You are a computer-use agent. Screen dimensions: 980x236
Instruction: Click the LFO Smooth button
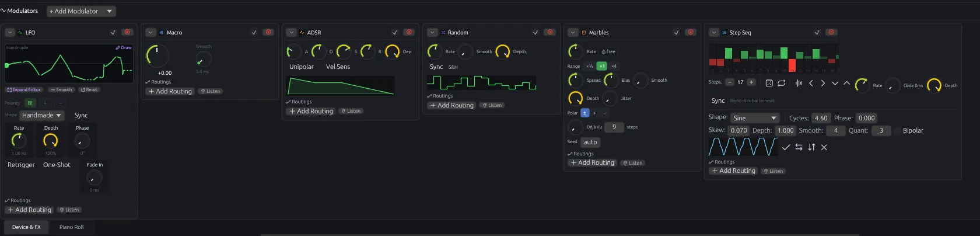point(61,90)
